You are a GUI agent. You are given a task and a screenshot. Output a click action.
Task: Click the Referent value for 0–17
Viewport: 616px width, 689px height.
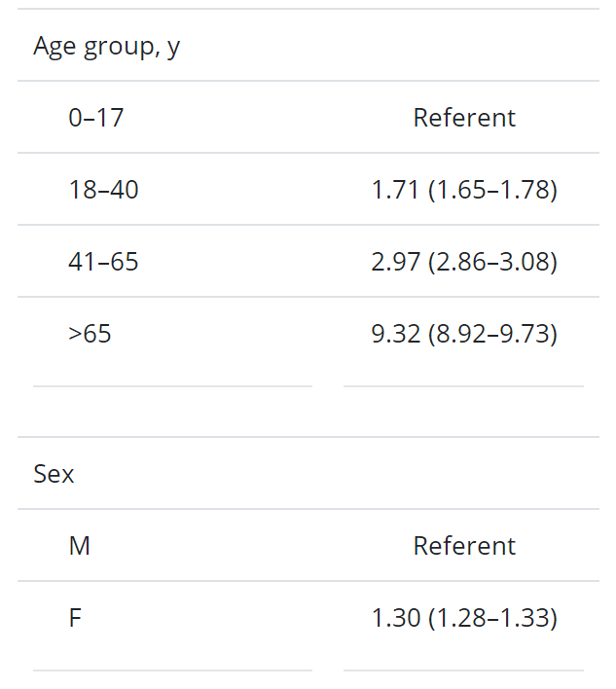click(464, 118)
